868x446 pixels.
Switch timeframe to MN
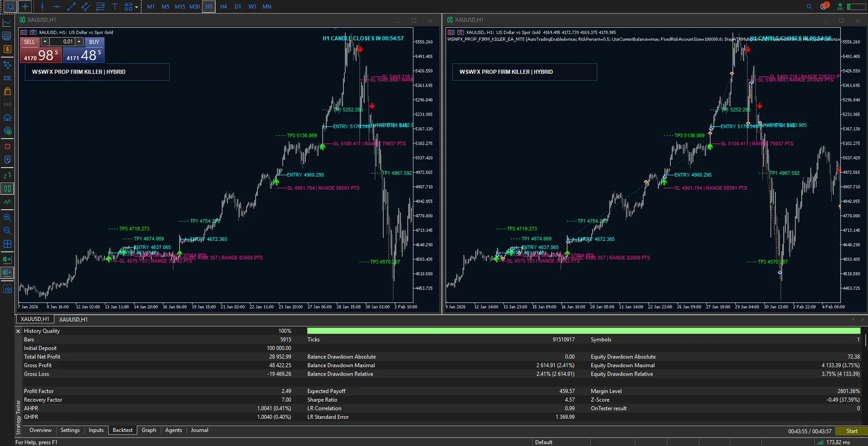point(267,7)
